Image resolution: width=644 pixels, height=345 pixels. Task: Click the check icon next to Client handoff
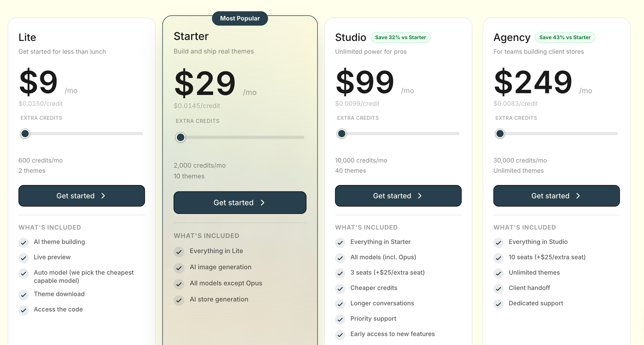[499, 289]
